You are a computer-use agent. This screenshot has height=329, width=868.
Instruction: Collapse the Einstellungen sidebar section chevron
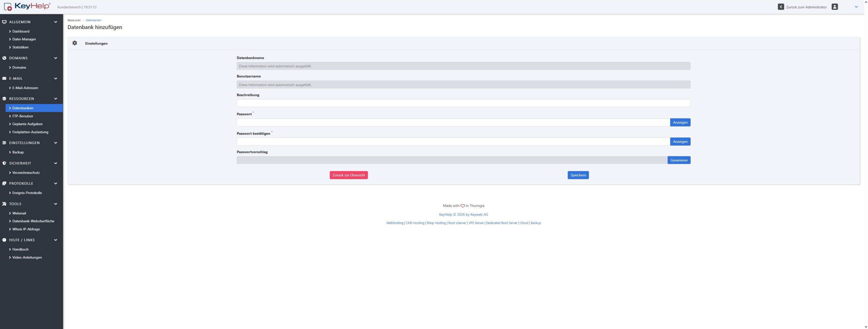pyautogui.click(x=56, y=143)
